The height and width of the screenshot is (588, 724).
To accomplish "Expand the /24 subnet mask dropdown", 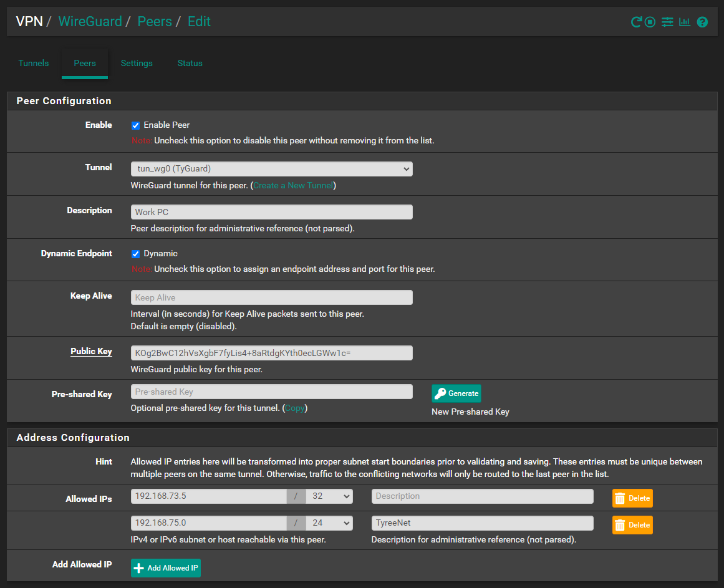I will pos(329,523).
